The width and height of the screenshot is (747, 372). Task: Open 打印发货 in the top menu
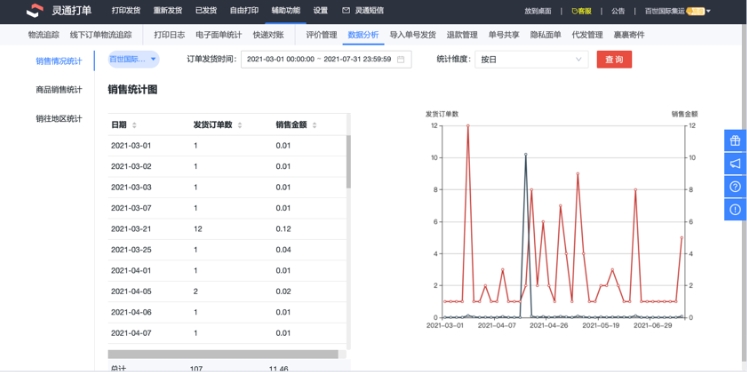click(126, 10)
